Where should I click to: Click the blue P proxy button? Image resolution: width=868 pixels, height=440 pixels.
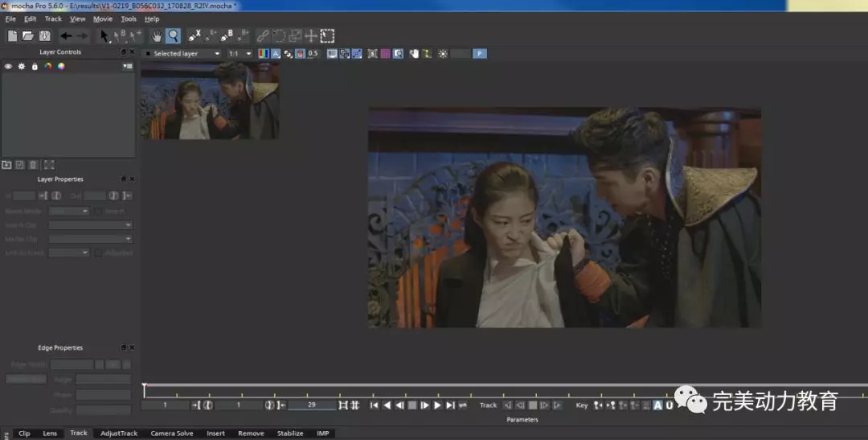pyautogui.click(x=479, y=54)
